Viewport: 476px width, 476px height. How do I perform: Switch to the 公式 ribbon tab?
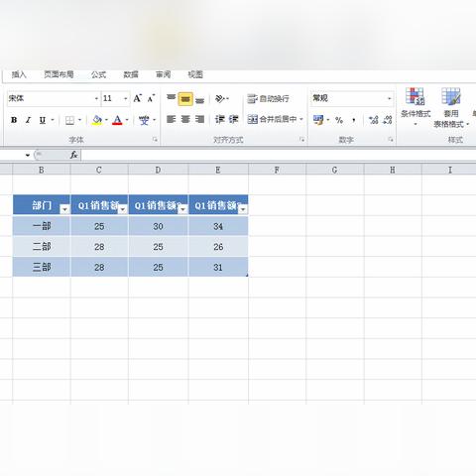pos(98,74)
